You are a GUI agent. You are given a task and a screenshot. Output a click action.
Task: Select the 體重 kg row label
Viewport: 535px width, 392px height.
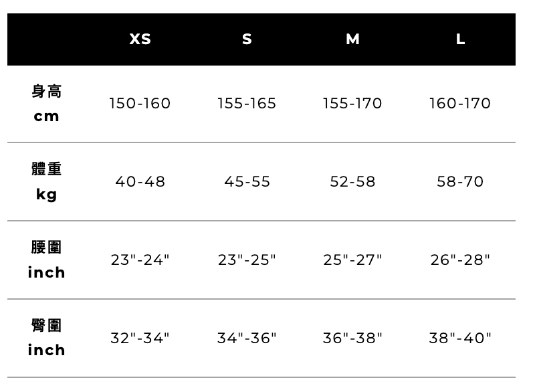pos(47,181)
